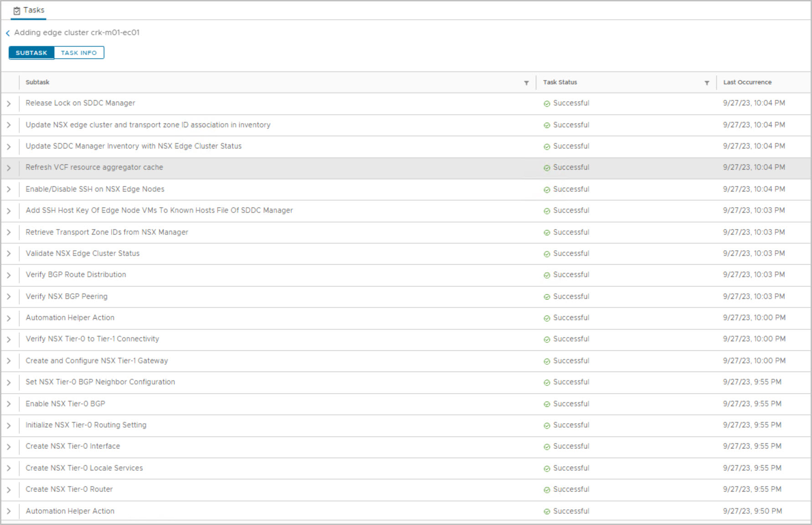This screenshot has width=812, height=525.
Task: Expand the Refresh VCF resource aggregator cache row
Action: [9, 168]
